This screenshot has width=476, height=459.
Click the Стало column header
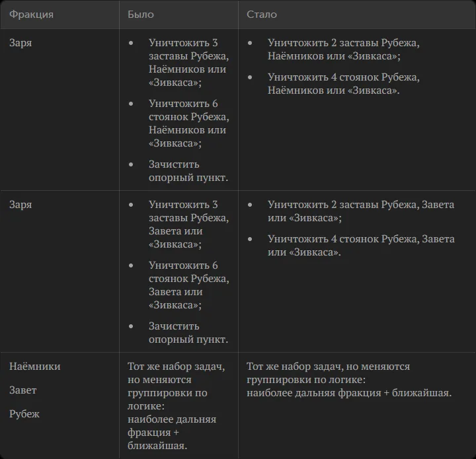tap(262, 15)
